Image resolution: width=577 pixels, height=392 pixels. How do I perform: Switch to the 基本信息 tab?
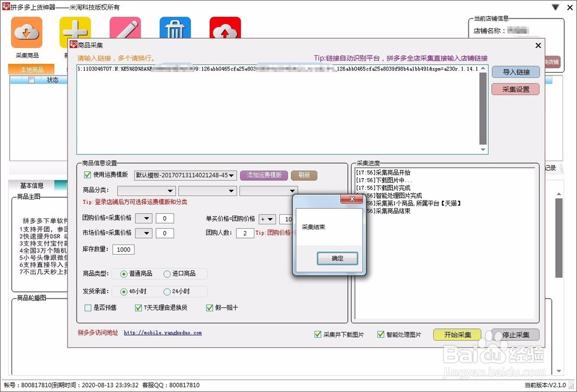[x=32, y=186]
